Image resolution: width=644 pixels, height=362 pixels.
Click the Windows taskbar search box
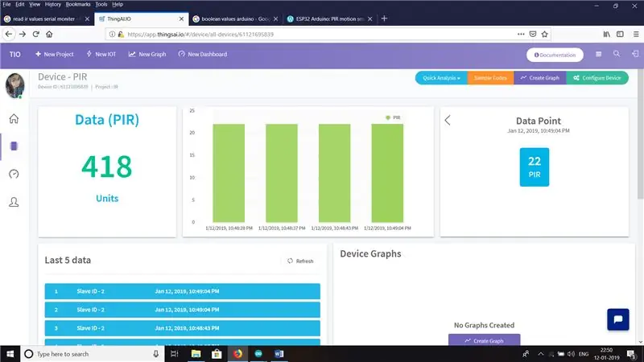pos(92,354)
